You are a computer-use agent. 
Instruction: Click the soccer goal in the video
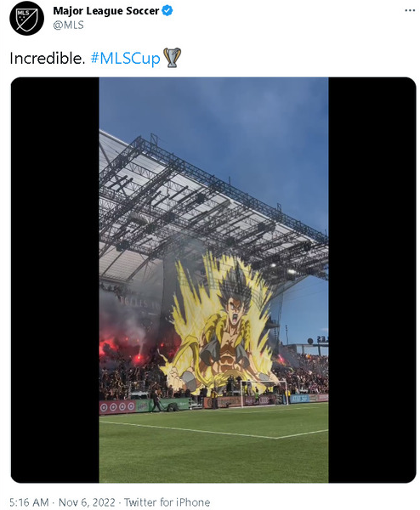click(264, 393)
